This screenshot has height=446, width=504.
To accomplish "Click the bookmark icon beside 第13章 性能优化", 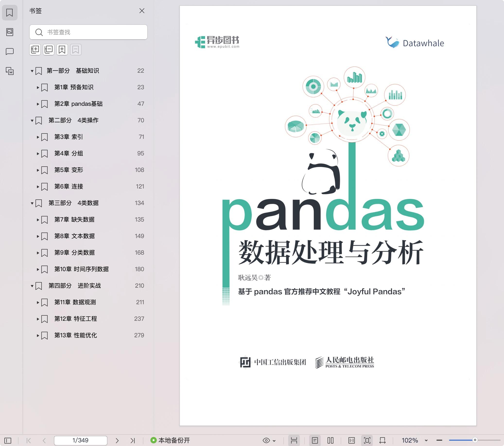I will click(44, 336).
